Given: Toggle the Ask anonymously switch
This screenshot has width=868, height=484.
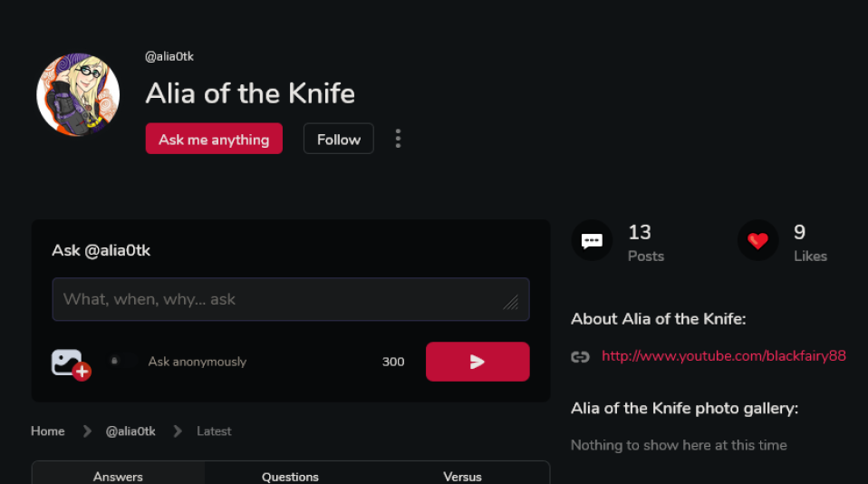Looking at the screenshot, I should point(121,361).
